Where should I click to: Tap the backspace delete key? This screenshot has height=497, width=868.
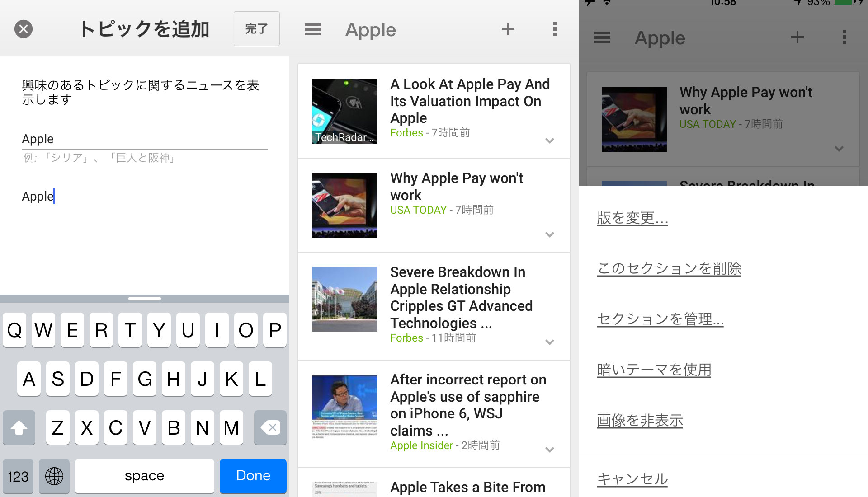tap(270, 427)
